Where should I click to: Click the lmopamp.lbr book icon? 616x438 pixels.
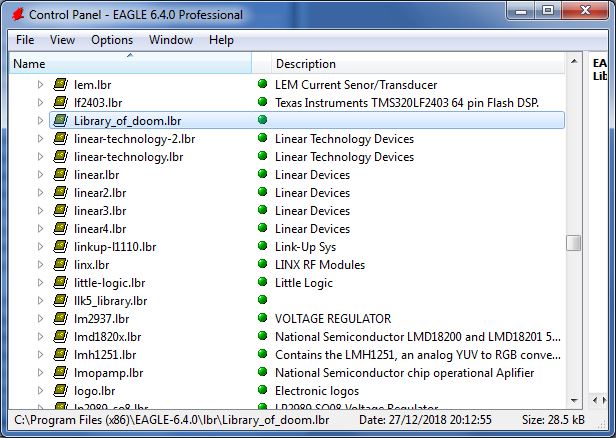pyautogui.click(x=60, y=372)
